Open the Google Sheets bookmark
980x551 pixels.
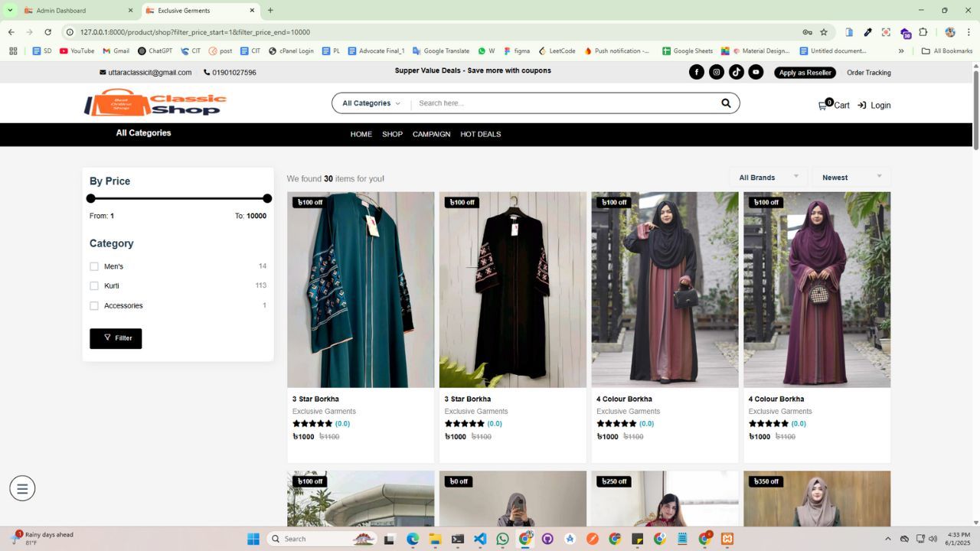688,51
